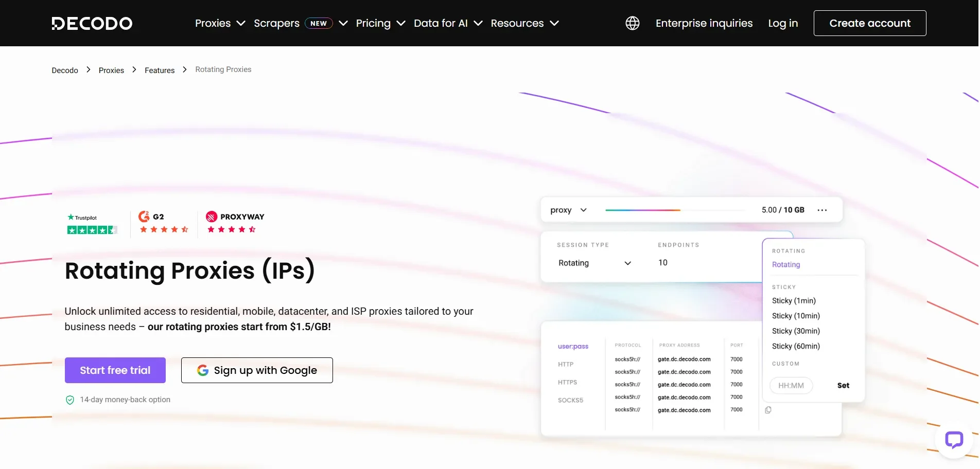The image size is (980, 469).
Task: Click the money-back shield check icon
Action: (x=70, y=400)
